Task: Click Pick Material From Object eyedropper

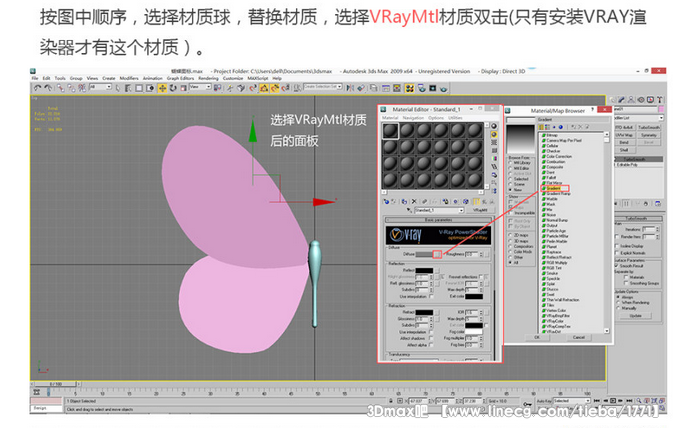Action: click(409, 210)
